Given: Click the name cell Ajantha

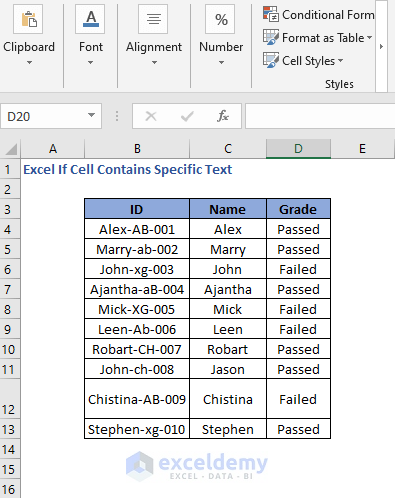Looking at the screenshot, I should click(228, 289).
